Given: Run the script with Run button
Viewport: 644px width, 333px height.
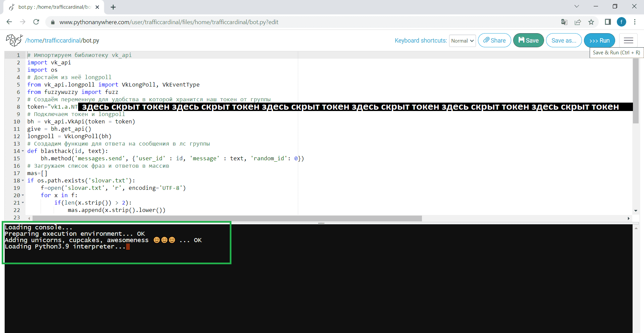Looking at the screenshot, I should coord(599,41).
